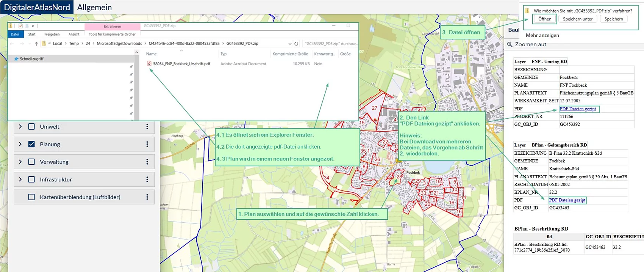Click the Temp breadcrumb in address bar

point(74,44)
